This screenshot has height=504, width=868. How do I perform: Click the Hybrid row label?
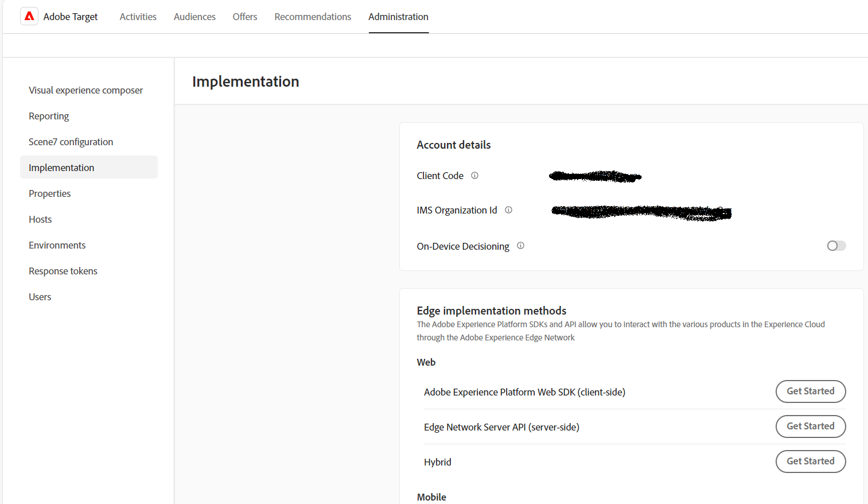click(x=438, y=462)
